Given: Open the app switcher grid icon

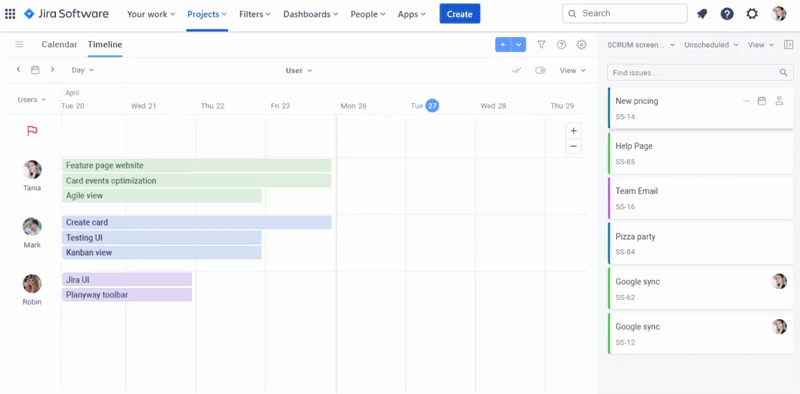Looking at the screenshot, I should pos(10,14).
